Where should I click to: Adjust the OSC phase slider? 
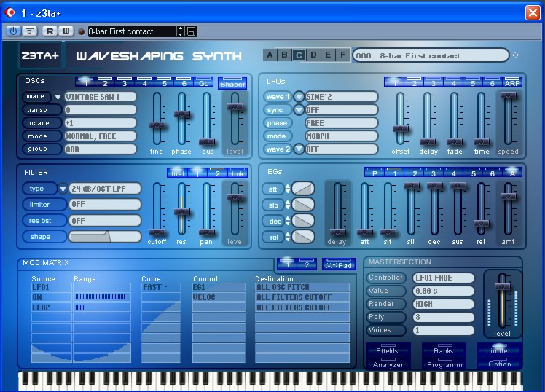(x=181, y=114)
